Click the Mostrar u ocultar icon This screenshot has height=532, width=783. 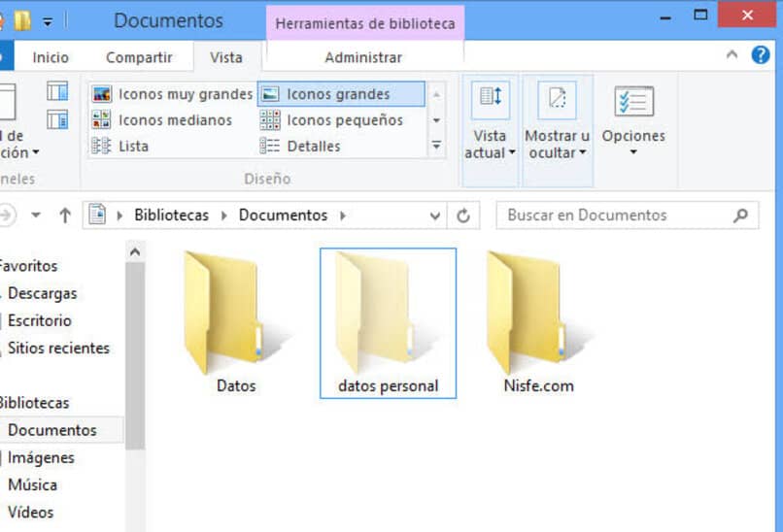[558, 100]
